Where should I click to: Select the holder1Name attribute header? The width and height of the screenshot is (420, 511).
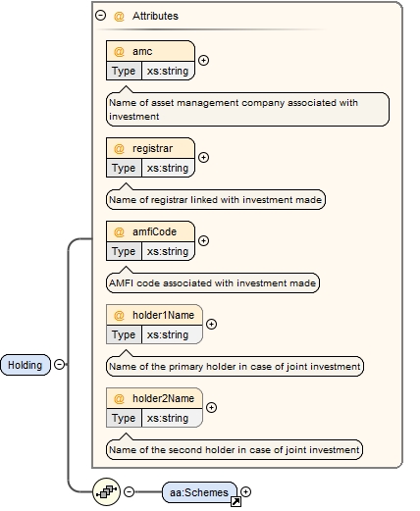[154, 315]
